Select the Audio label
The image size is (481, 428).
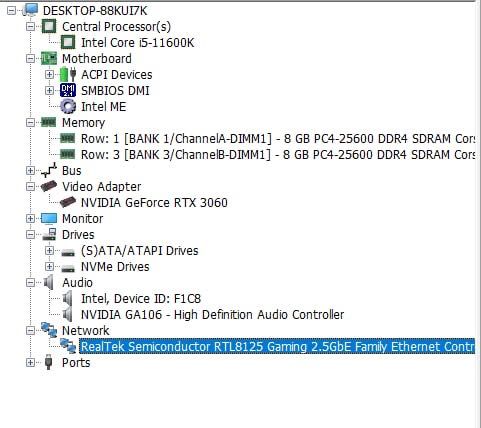[x=77, y=283]
